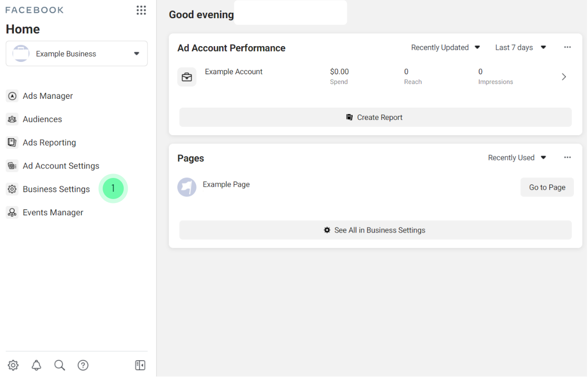Click the Example Account briefcase icon

[187, 77]
